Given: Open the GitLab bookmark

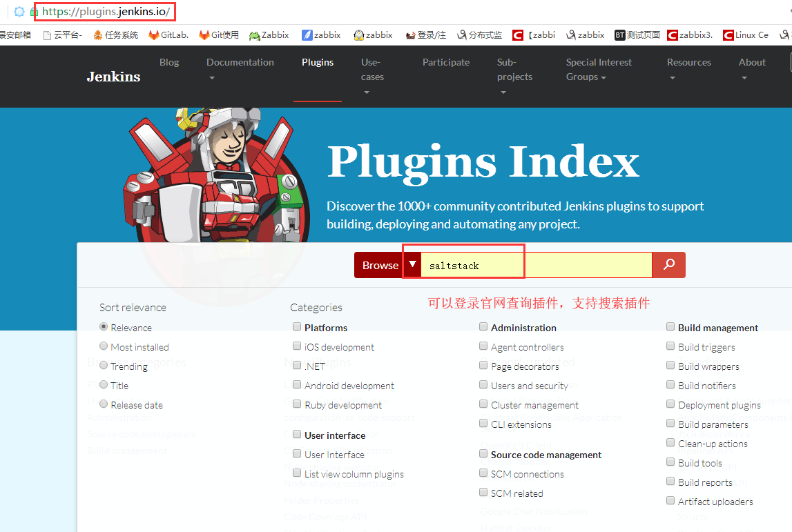Looking at the screenshot, I should pyautogui.click(x=168, y=35).
